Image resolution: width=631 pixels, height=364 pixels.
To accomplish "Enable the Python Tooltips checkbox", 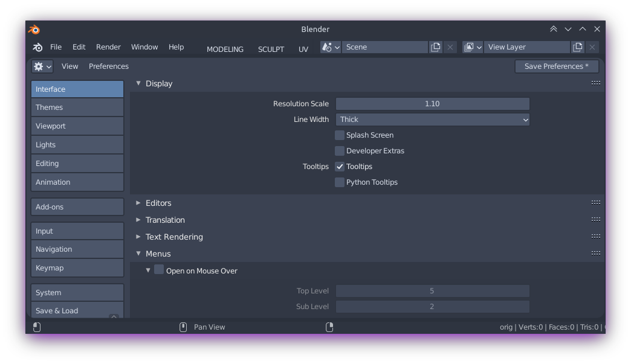I will click(340, 182).
